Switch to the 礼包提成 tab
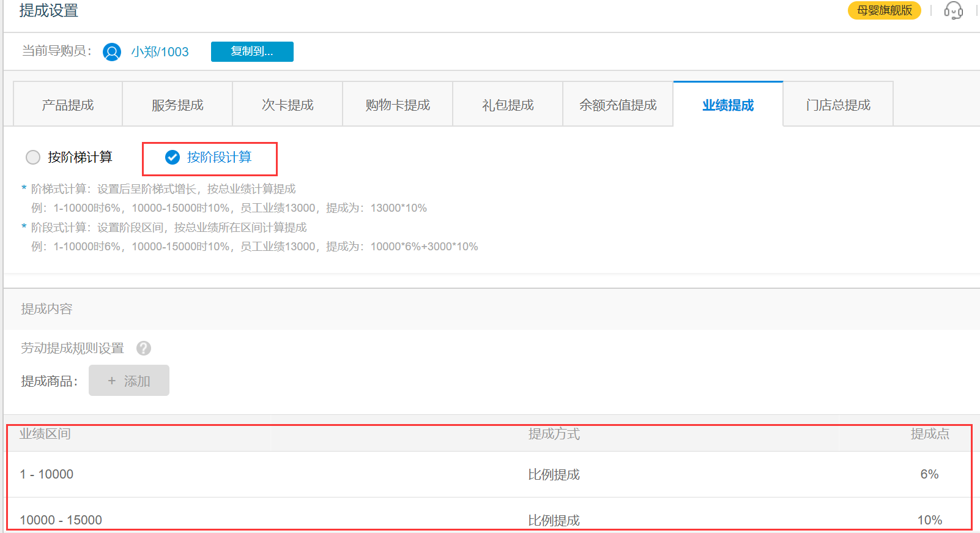 [508, 105]
